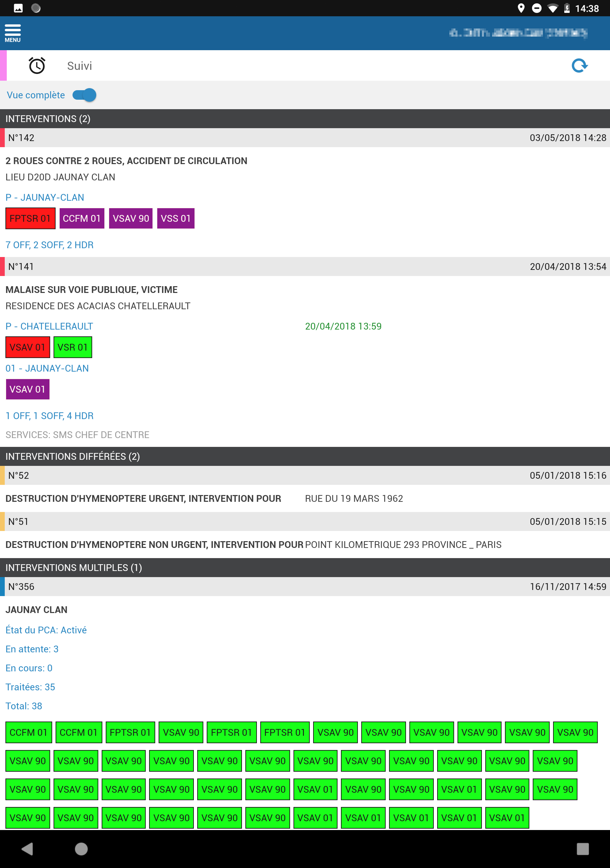610x868 pixels.
Task: Select purple CCFM 01 tag in N°142
Action: (82, 218)
